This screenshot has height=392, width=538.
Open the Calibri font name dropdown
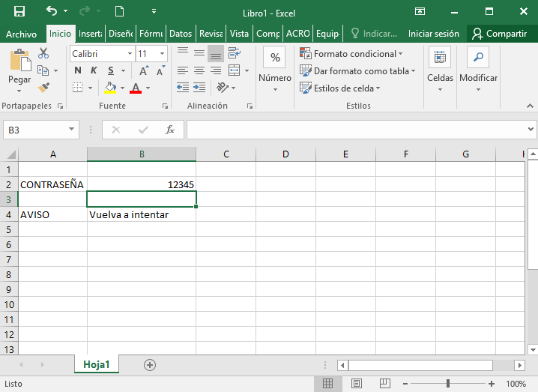130,53
